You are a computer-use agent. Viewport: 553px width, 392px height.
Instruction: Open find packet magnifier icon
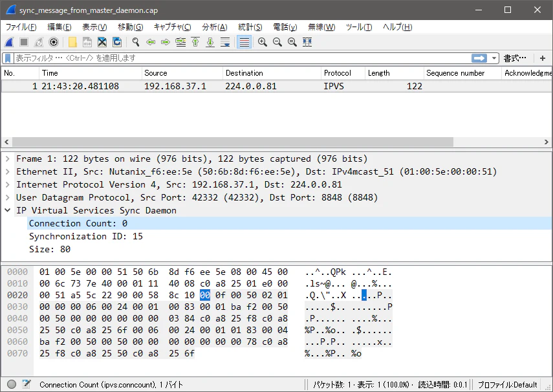tap(136, 42)
